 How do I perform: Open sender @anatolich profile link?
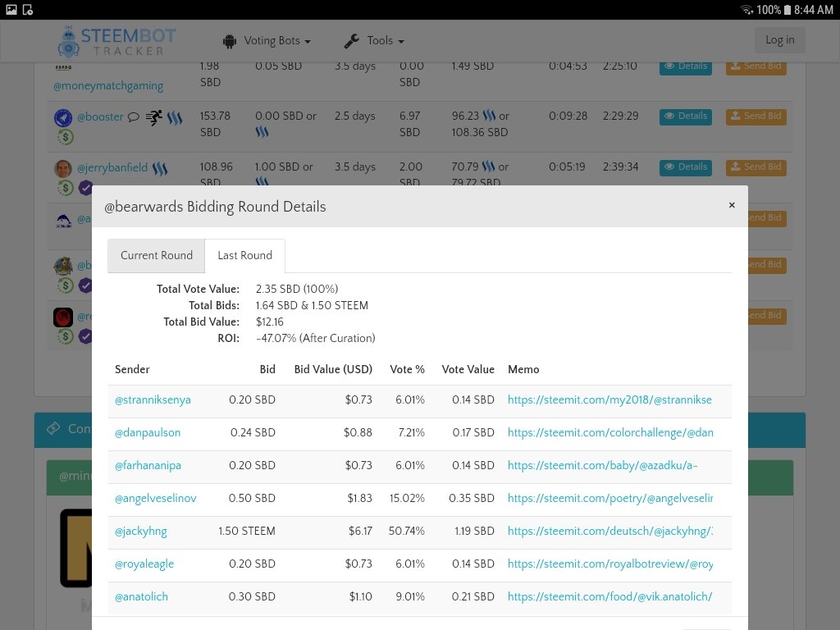pos(141,597)
